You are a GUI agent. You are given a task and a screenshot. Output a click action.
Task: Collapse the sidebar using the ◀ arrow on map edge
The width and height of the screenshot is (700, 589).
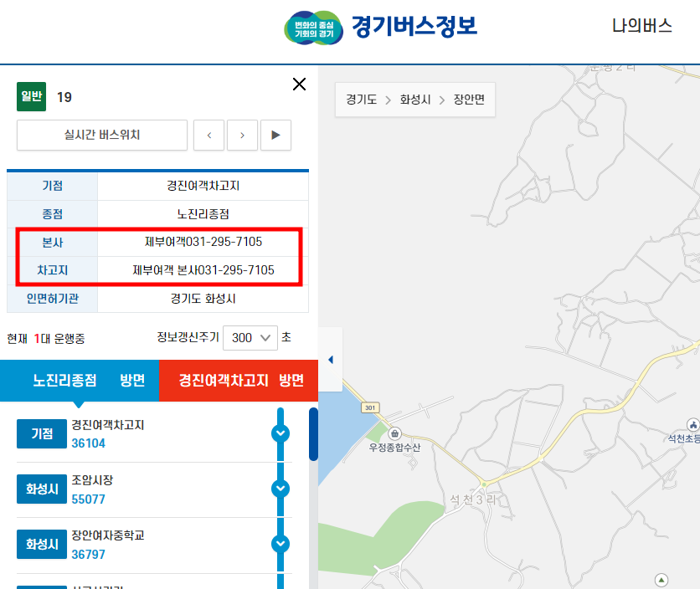[x=329, y=359]
